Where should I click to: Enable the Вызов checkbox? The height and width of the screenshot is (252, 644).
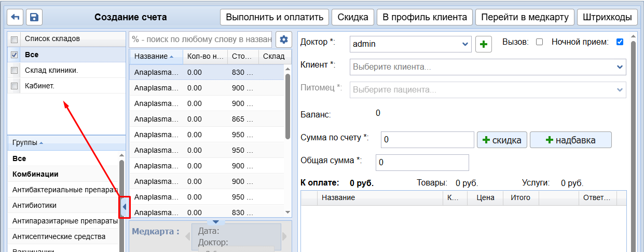(x=539, y=42)
